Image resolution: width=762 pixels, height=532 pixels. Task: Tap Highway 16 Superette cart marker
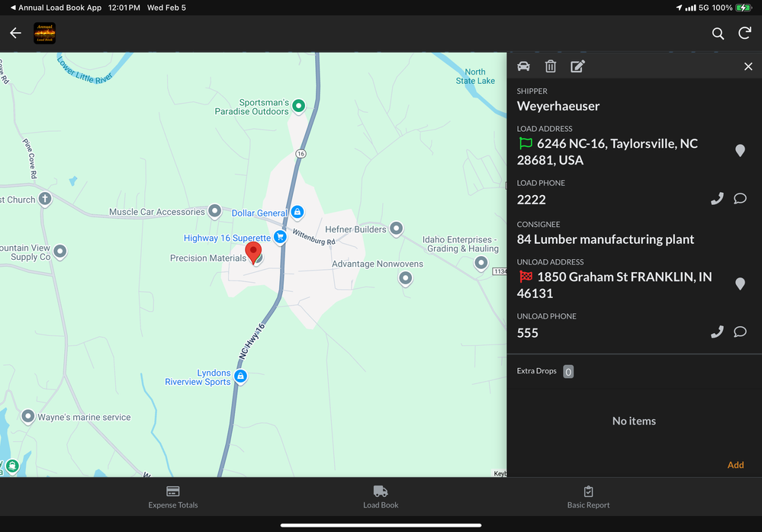click(x=280, y=237)
